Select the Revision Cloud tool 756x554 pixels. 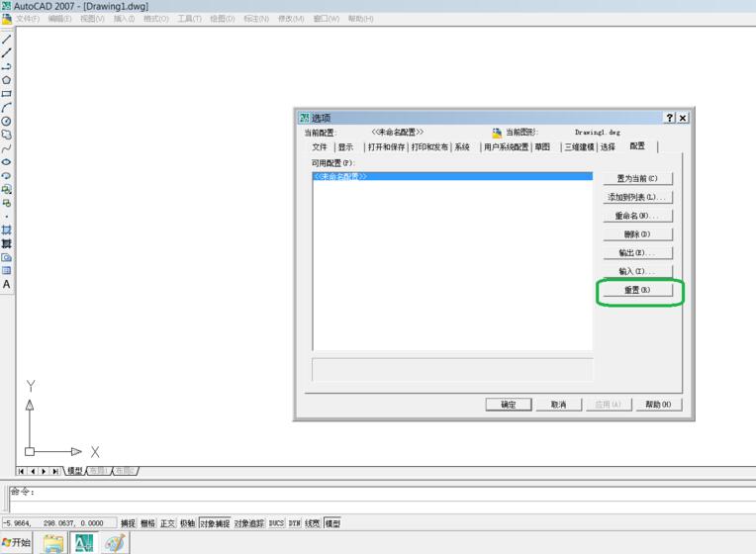pyautogui.click(x=6, y=135)
